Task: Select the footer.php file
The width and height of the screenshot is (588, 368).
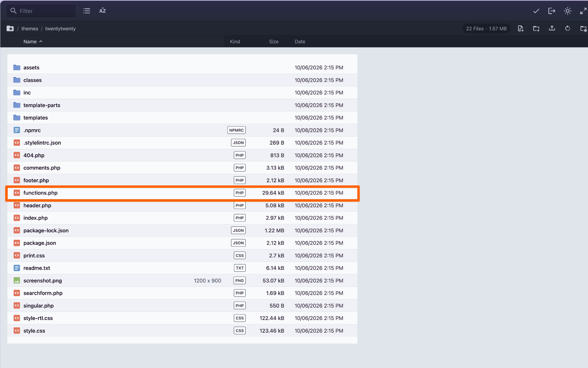Action: tap(182, 180)
